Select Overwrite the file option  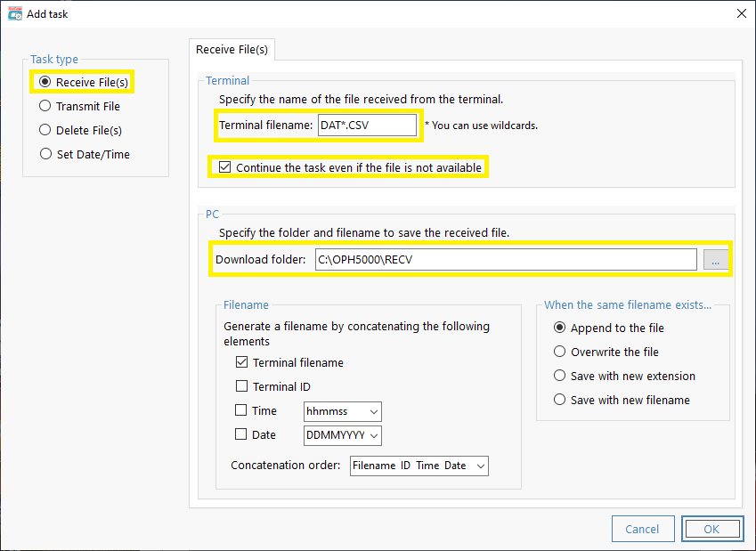tap(606, 352)
